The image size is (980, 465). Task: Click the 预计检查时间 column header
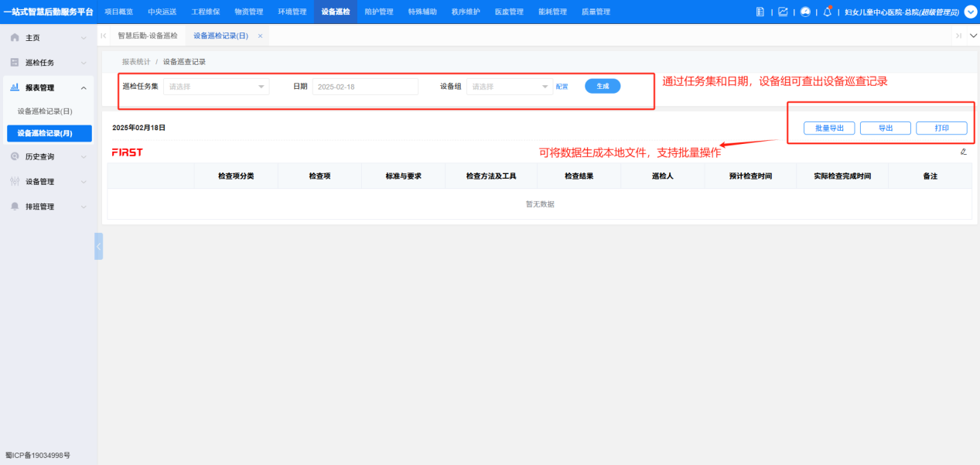click(x=750, y=176)
